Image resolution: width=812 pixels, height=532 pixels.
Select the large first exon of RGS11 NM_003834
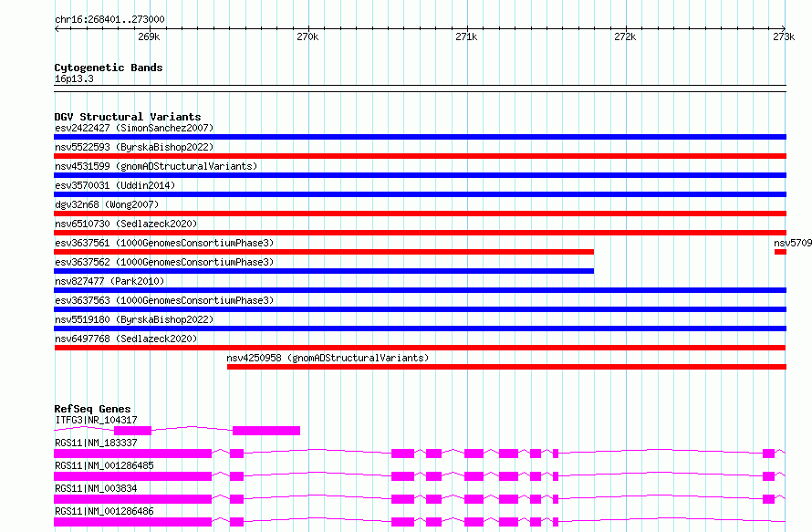(132, 499)
